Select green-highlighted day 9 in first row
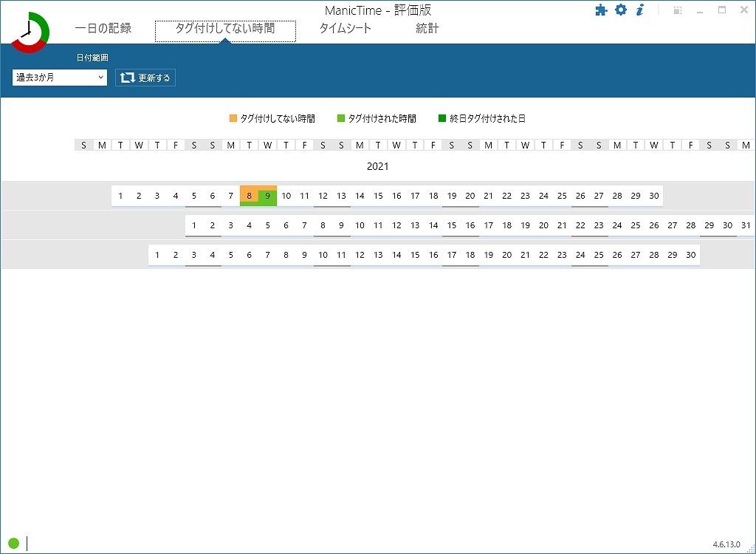This screenshot has width=756, height=554. click(267, 196)
